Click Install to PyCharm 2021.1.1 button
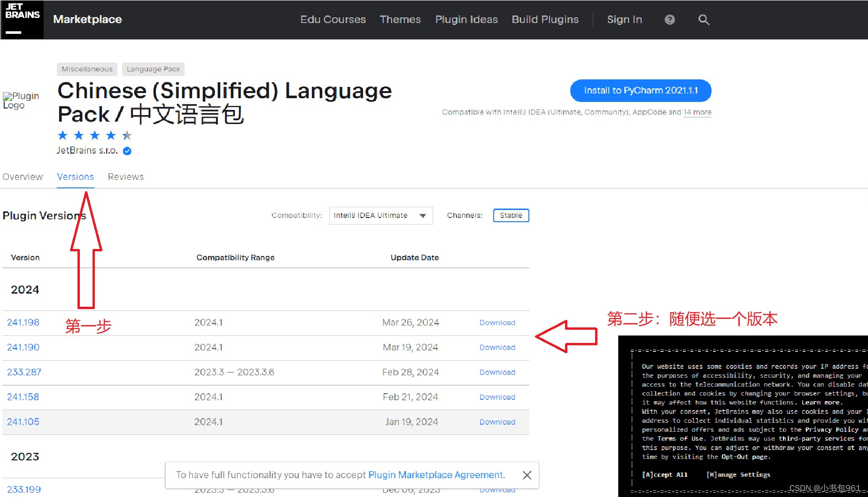This screenshot has height=497, width=868. (x=641, y=91)
